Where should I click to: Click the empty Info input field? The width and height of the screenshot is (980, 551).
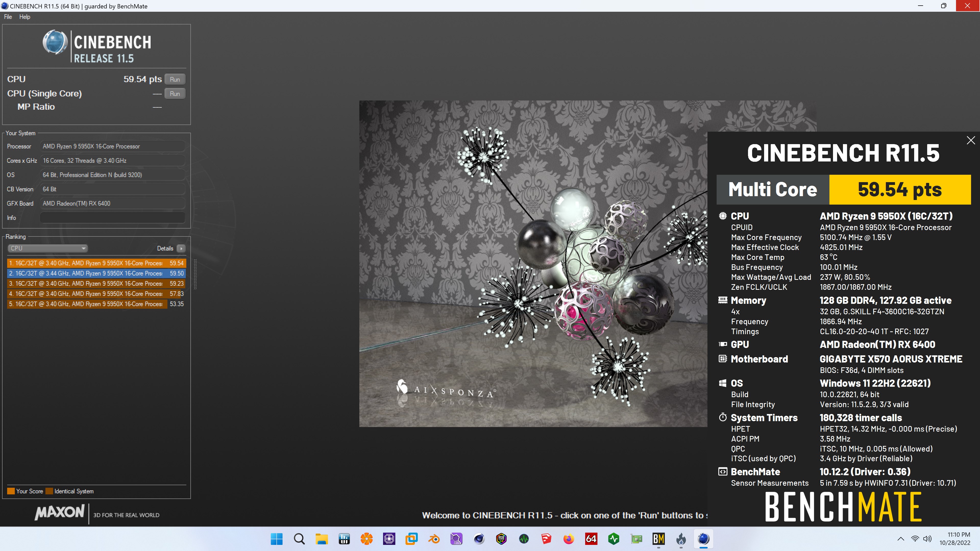[x=113, y=218]
